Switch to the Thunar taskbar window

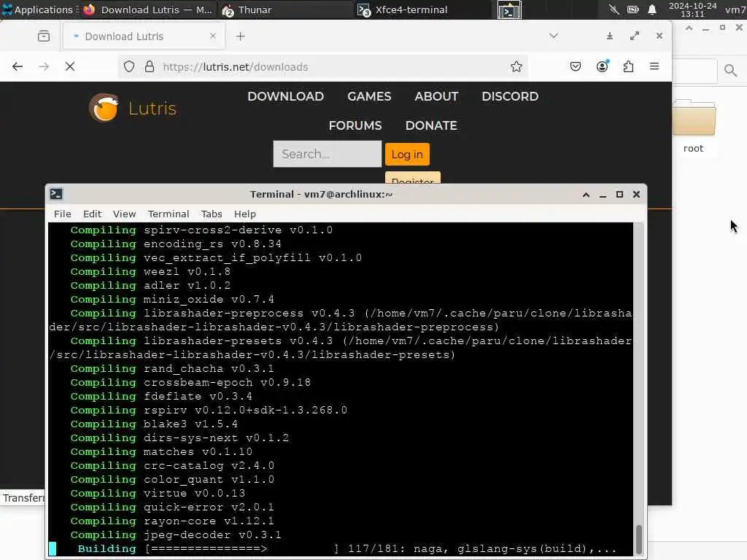click(x=286, y=9)
